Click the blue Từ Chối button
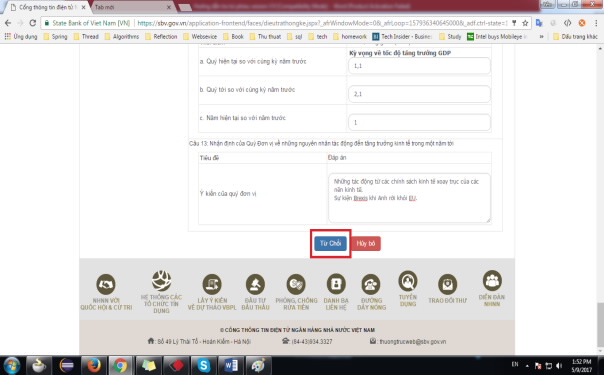This screenshot has height=375, width=604. (x=330, y=243)
